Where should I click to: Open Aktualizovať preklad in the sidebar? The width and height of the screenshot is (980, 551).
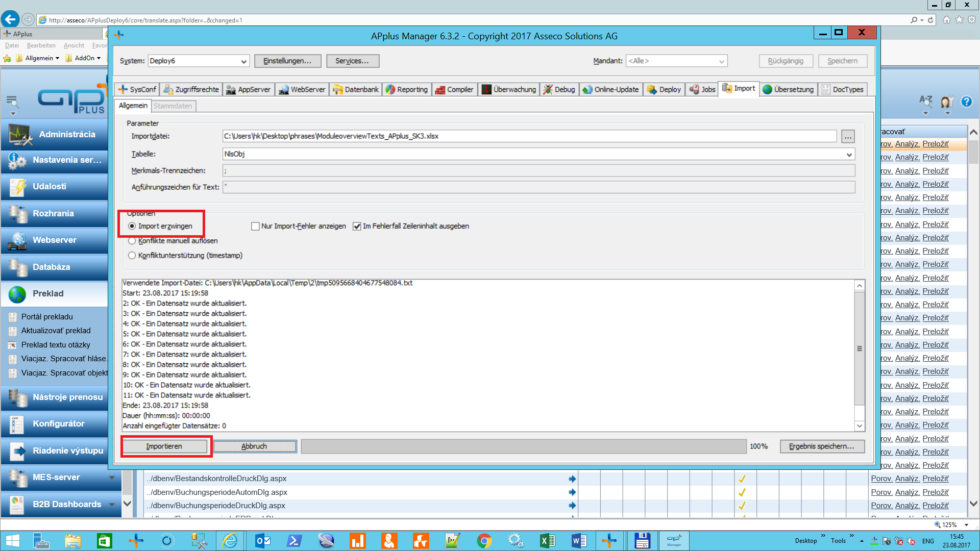(x=56, y=331)
